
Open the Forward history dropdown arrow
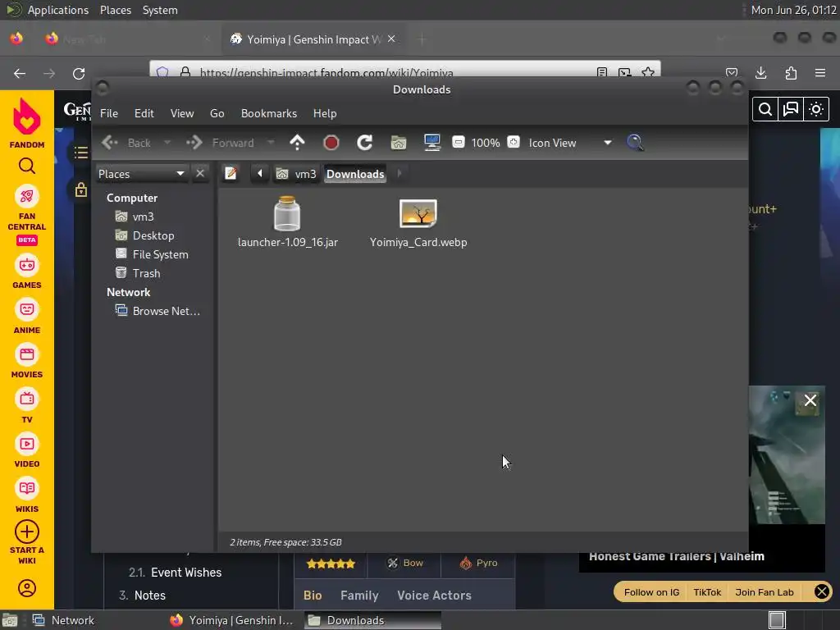[271, 143]
